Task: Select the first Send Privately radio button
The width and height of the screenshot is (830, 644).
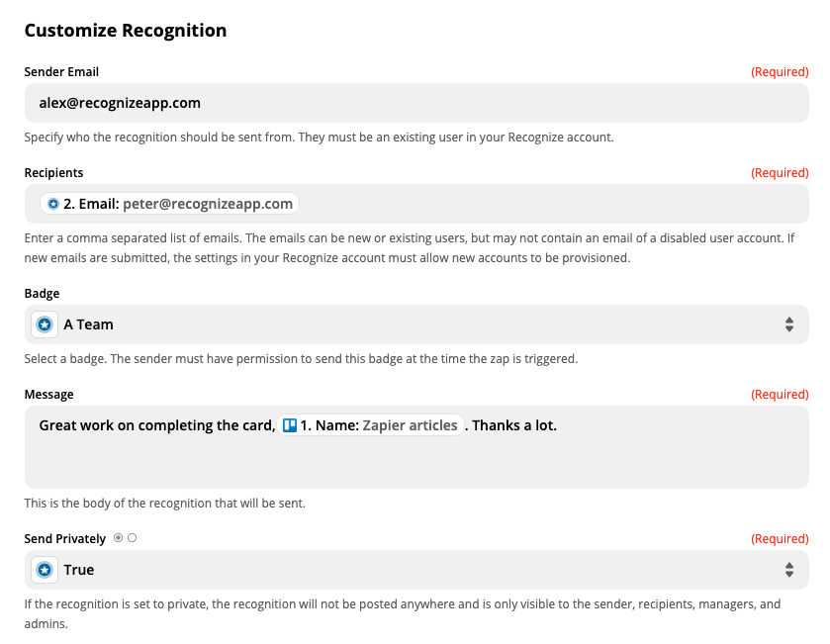Action: click(x=117, y=538)
